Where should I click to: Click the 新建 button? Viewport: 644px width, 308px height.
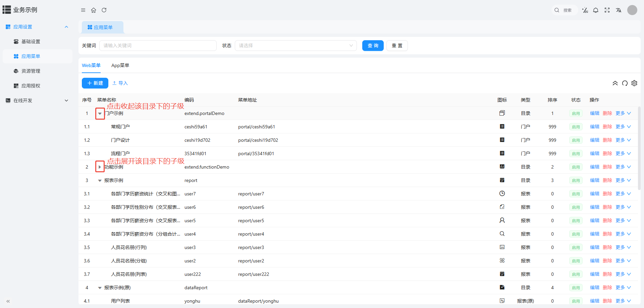(x=95, y=83)
